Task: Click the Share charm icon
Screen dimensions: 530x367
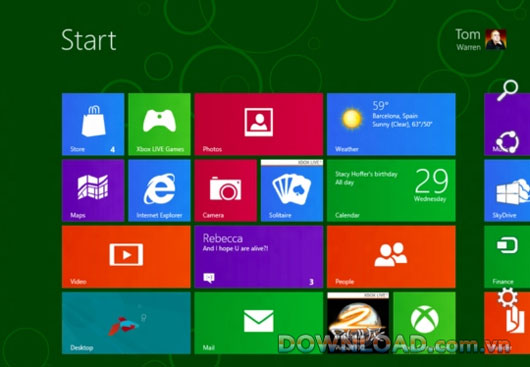Action: pyautogui.click(x=507, y=142)
